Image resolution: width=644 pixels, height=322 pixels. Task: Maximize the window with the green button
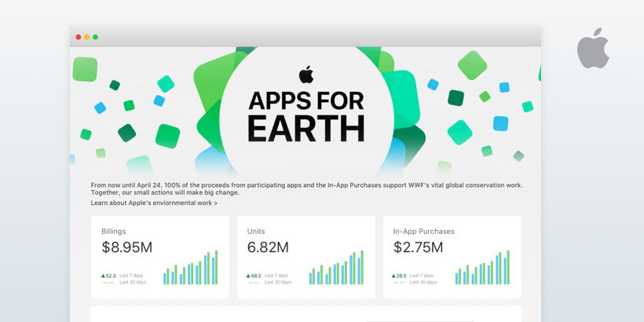tap(95, 37)
